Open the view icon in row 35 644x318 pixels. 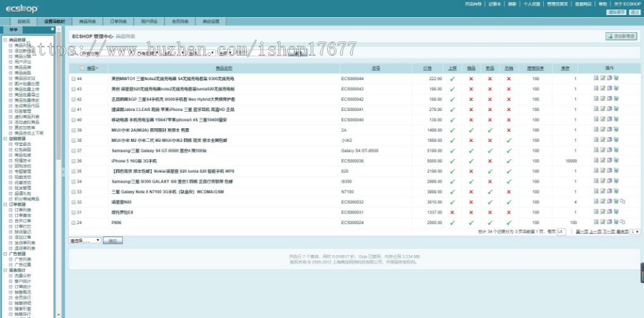click(596, 170)
